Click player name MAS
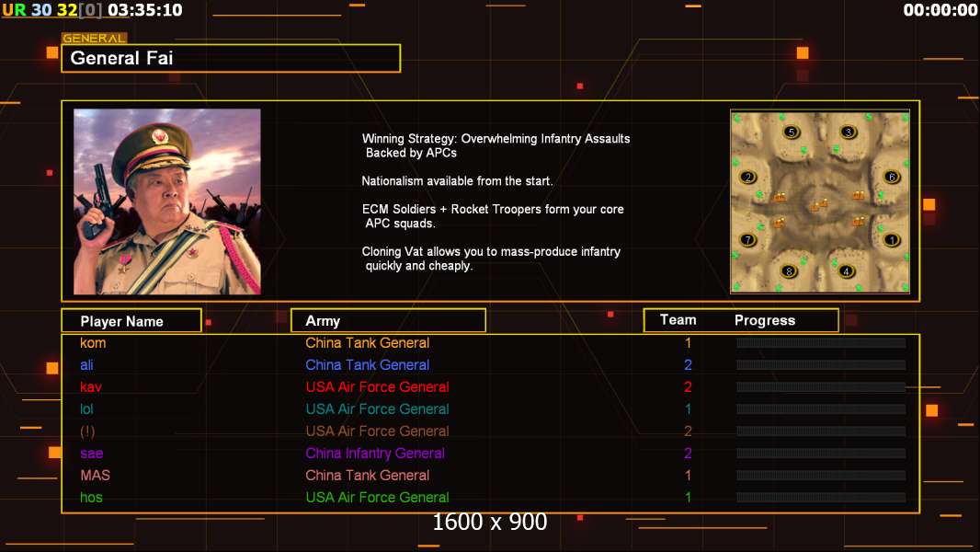Image resolution: width=980 pixels, height=552 pixels. point(95,475)
